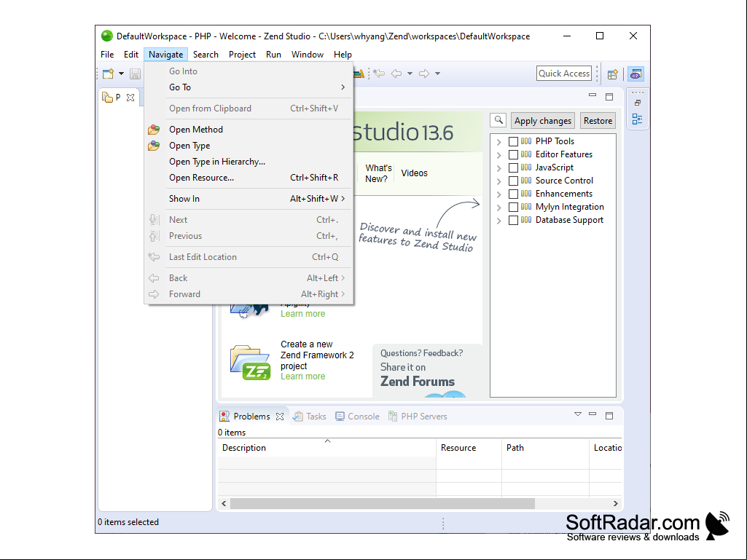Expand the Source Control tree node
The image size is (747, 560).
tap(498, 181)
